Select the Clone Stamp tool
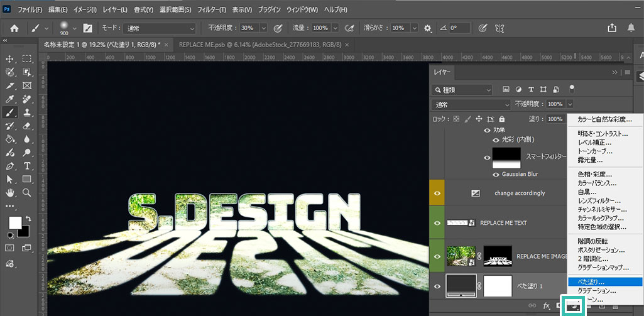 (27, 112)
